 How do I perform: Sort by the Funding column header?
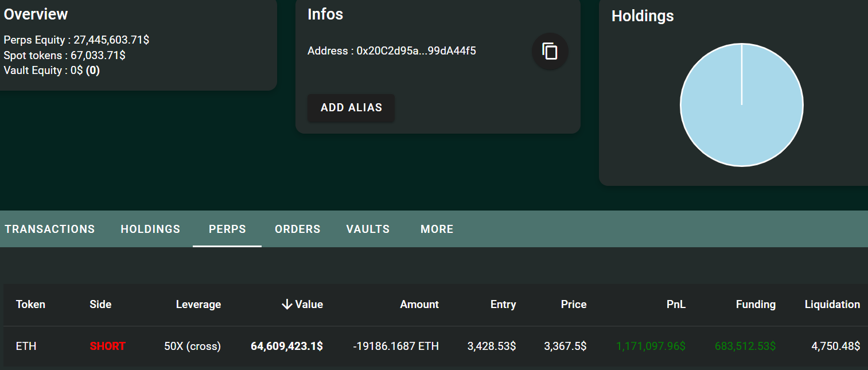pyautogui.click(x=756, y=305)
